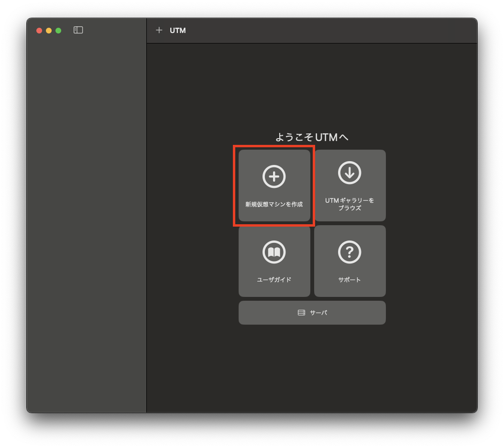Screen dimensions: 504x448
Task: Click the 新規仮想マシンを作成 tile
Action: (274, 186)
